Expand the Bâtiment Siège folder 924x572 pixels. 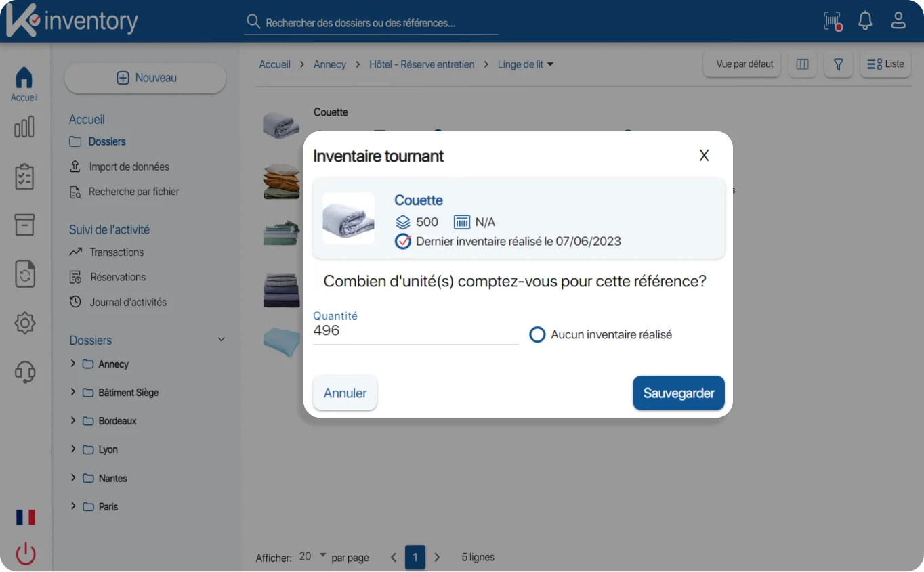72,392
